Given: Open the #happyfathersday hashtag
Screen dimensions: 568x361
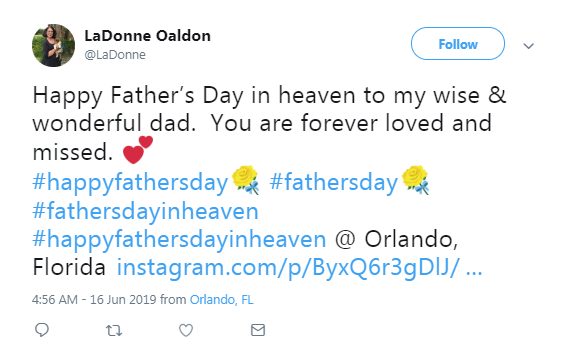Looking at the screenshot, I should tap(130, 182).
